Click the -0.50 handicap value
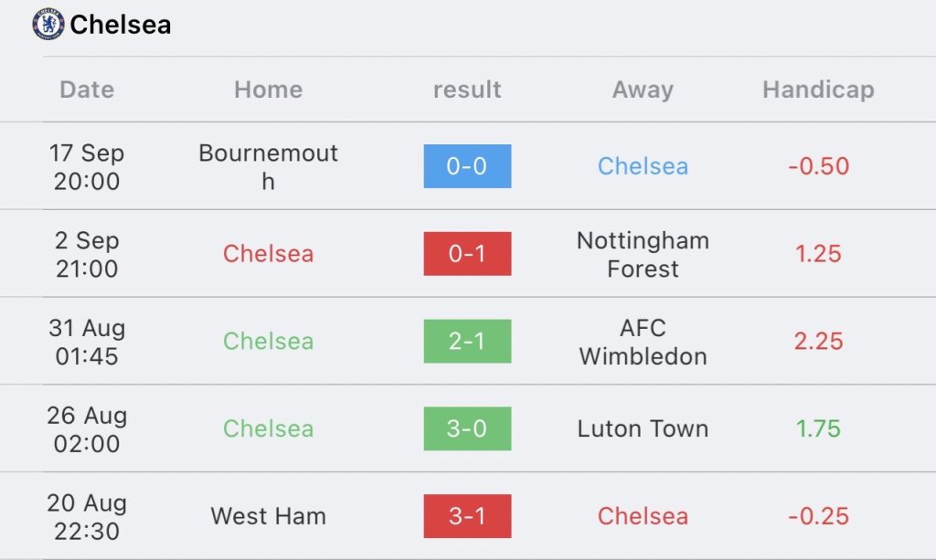 coord(818,166)
